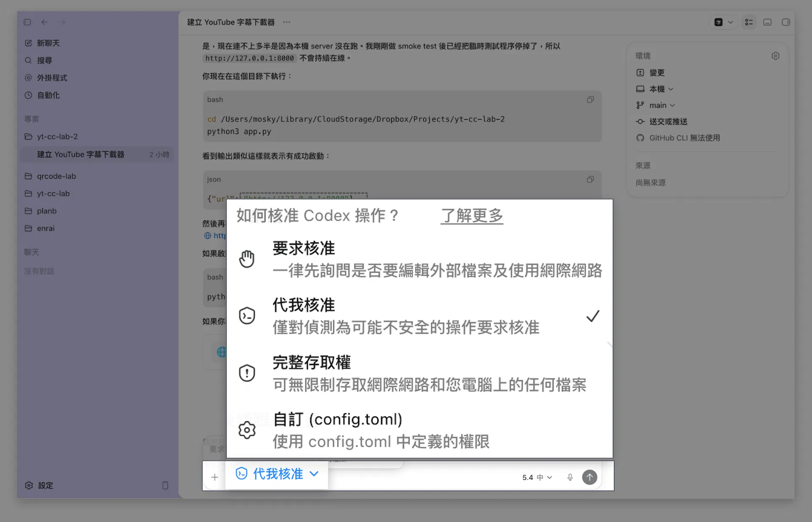Click the dark app icon in top-right toolbar
The width and height of the screenshot is (812, 522).
(718, 22)
